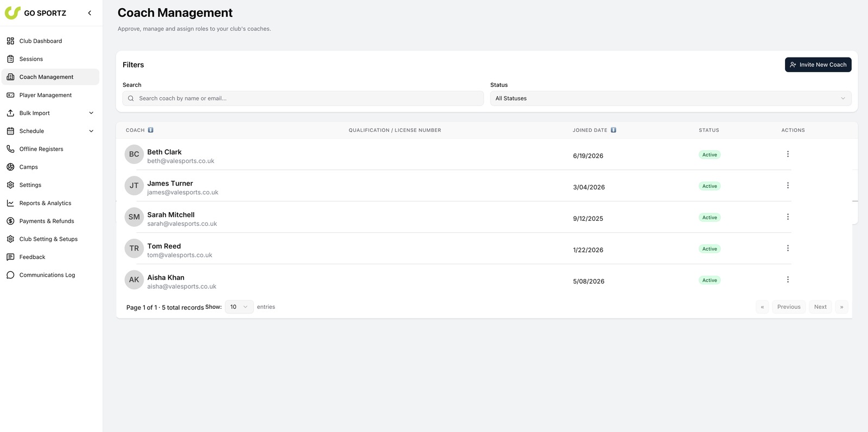Click the Settings gear icon

(10, 185)
